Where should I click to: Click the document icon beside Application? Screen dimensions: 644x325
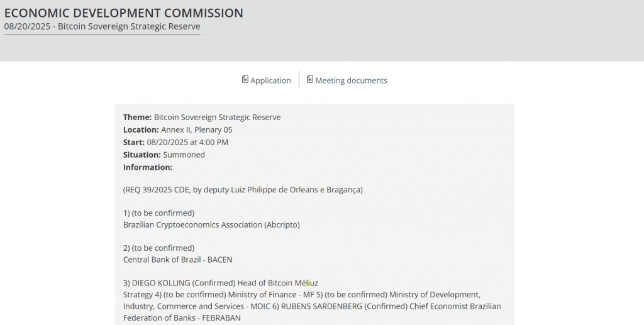(x=245, y=80)
